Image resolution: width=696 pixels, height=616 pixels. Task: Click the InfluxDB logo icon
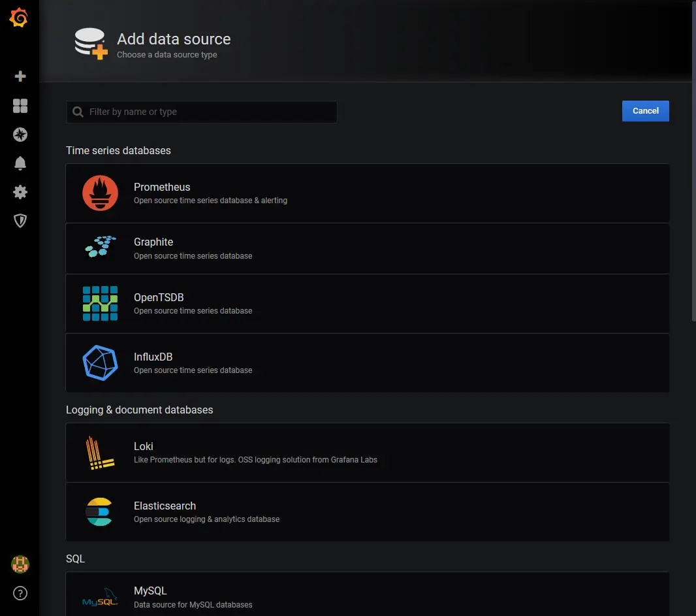(x=100, y=363)
